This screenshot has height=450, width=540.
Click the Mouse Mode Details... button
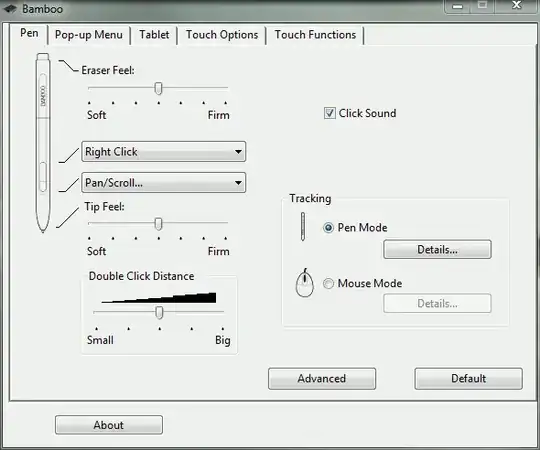click(x=437, y=303)
